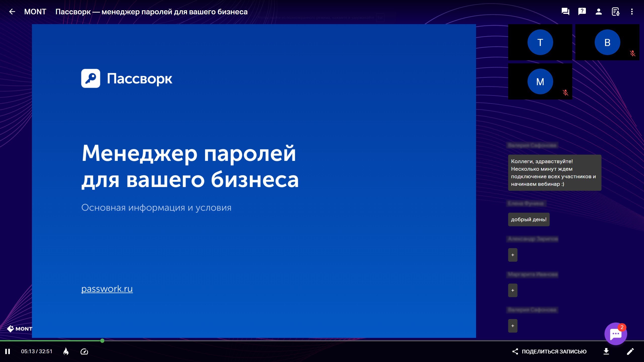Click the 'Основная информация и условия' subtitle
Screen dimensions: 644x362
click(156, 208)
